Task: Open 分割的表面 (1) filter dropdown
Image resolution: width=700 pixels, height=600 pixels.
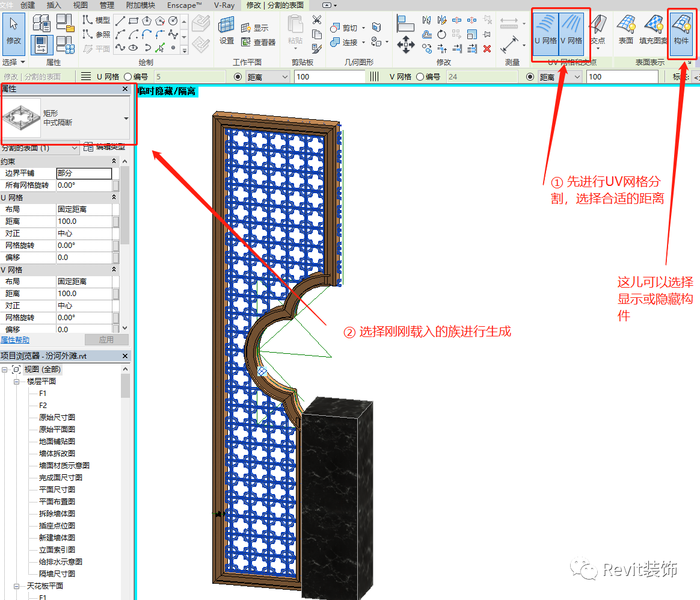Action: coord(40,148)
